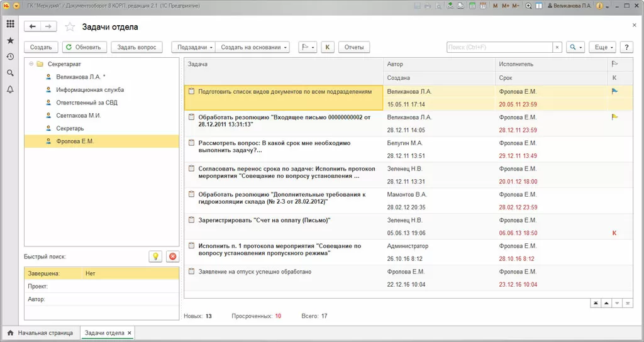The image size is (644, 342).
Task: Go forward with right arrow button
Action: click(x=48, y=26)
